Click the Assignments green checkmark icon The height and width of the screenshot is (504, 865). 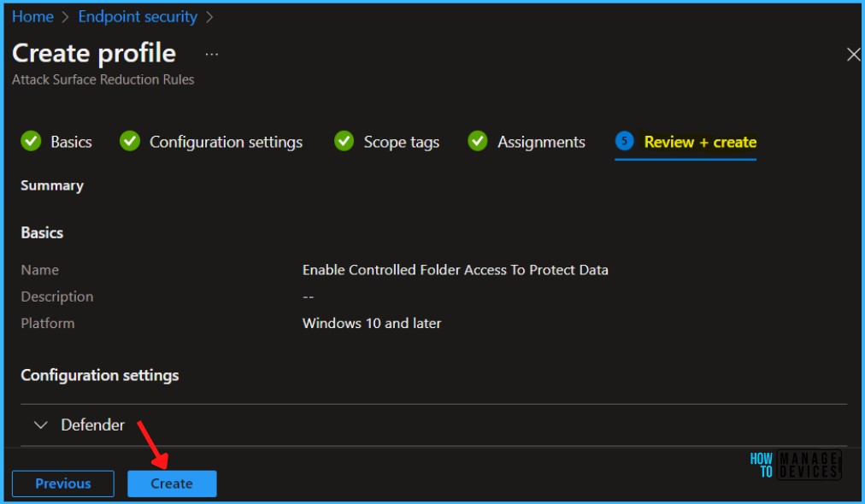(x=478, y=142)
